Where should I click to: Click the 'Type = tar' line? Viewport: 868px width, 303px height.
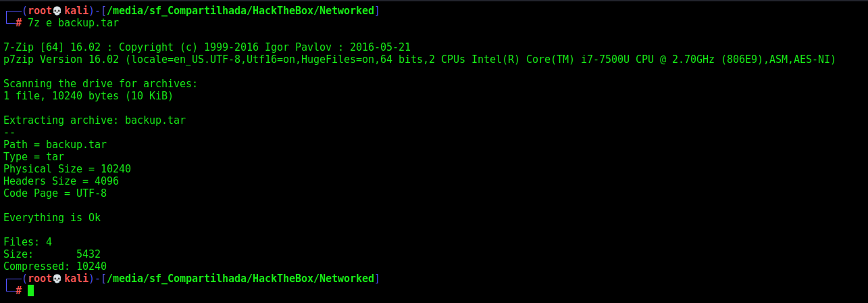pos(34,157)
